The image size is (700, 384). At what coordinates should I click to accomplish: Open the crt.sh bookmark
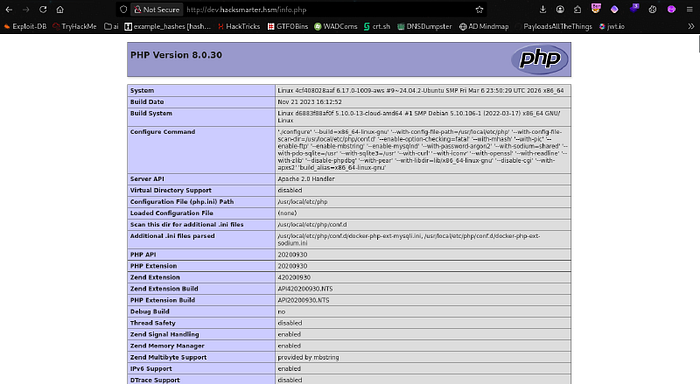[377, 26]
